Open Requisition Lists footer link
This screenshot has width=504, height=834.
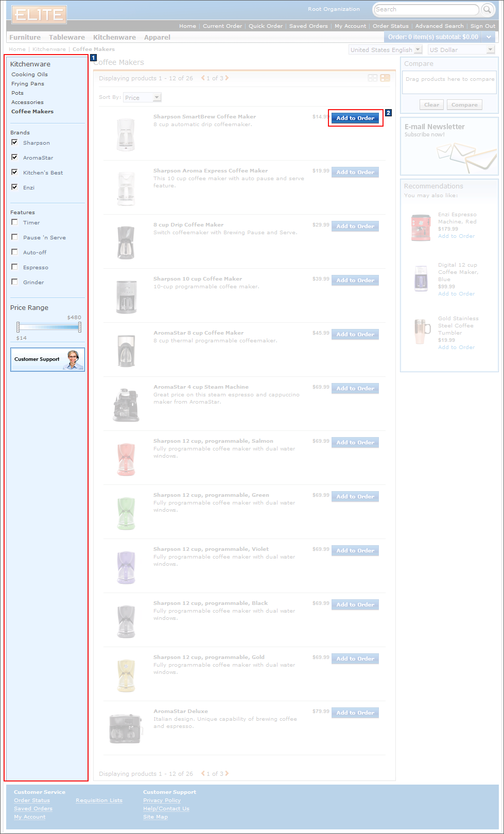tap(99, 800)
